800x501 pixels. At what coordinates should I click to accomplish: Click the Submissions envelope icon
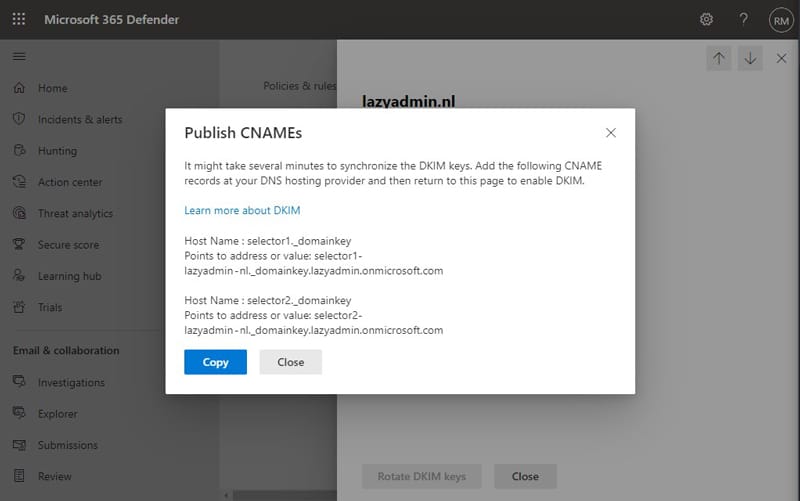pyautogui.click(x=19, y=445)
